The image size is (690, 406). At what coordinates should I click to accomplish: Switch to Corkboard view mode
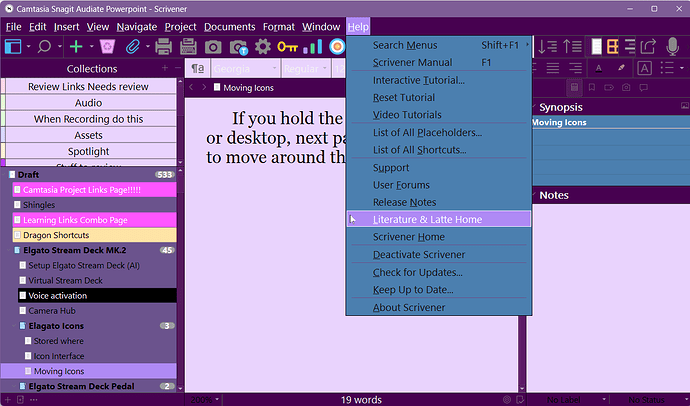pos(613,46)
